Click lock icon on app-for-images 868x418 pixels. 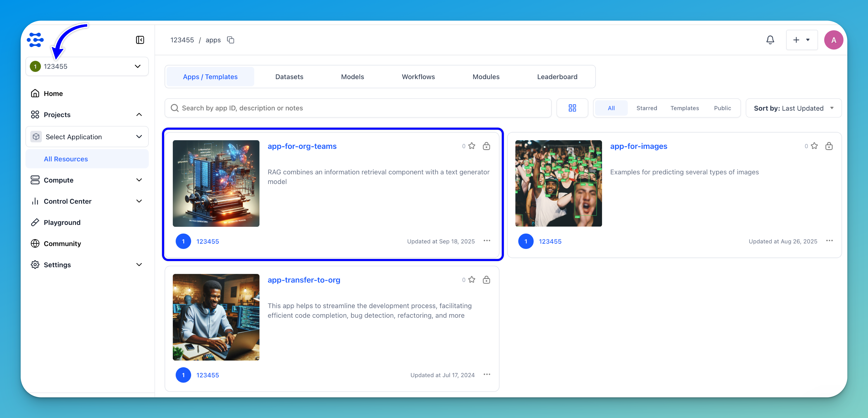click(x=829, y=146)
